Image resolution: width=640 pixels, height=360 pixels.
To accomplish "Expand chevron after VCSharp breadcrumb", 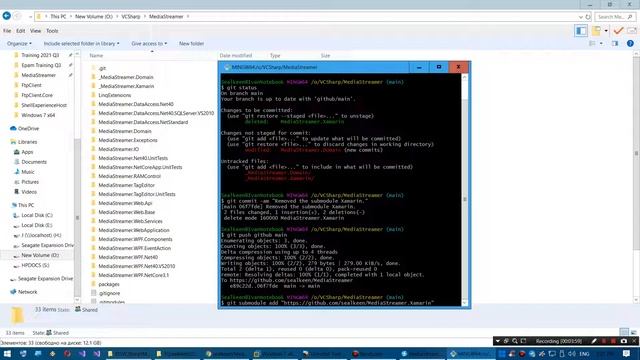I will (x=144, y=17).
